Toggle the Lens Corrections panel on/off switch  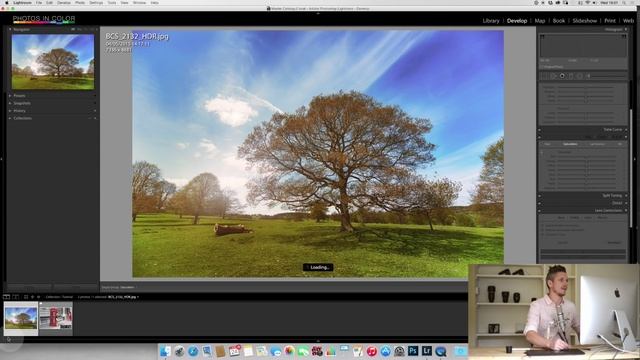[540, 211]
